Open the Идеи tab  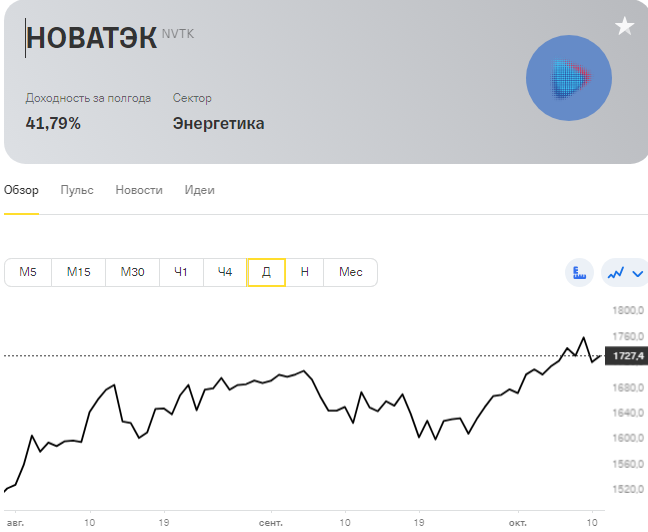(x=200, y=190)
